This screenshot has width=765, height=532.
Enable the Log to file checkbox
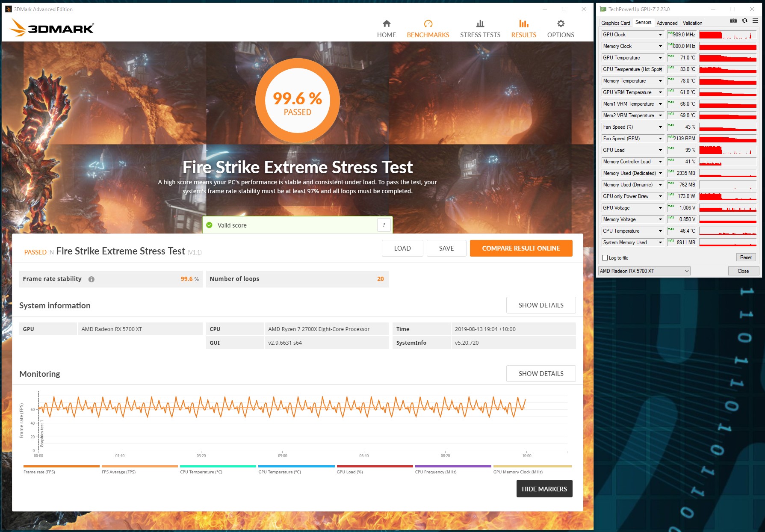click(x=605, y=258)
